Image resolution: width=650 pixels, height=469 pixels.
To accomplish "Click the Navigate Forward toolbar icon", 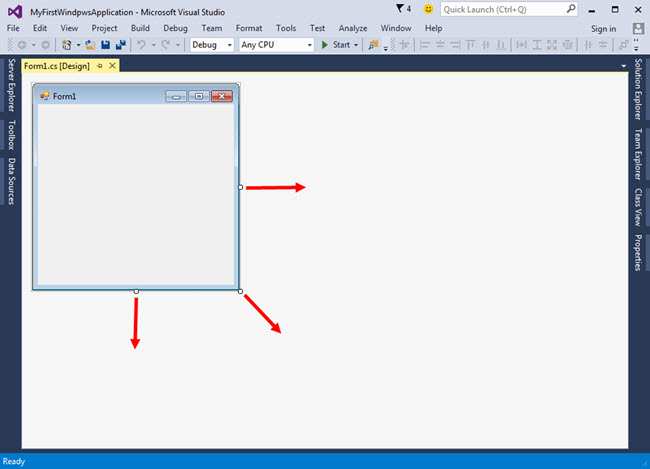I will click(45, 45).
